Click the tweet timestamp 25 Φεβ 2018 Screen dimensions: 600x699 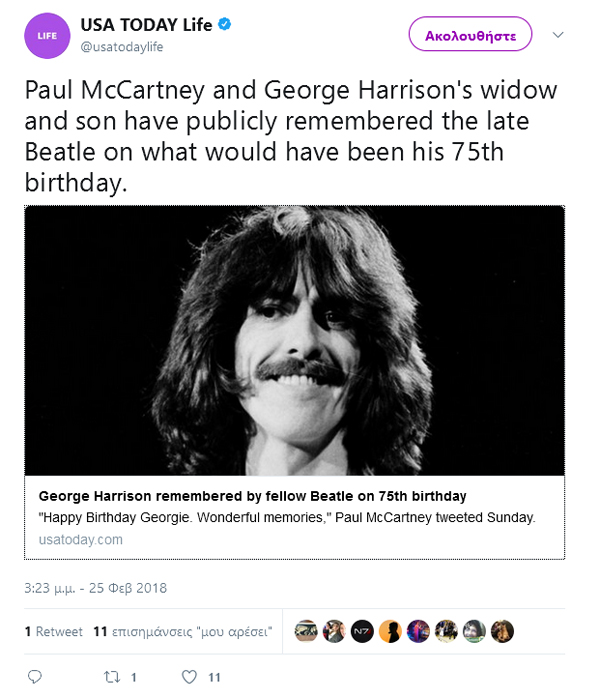tap(95, 587)
